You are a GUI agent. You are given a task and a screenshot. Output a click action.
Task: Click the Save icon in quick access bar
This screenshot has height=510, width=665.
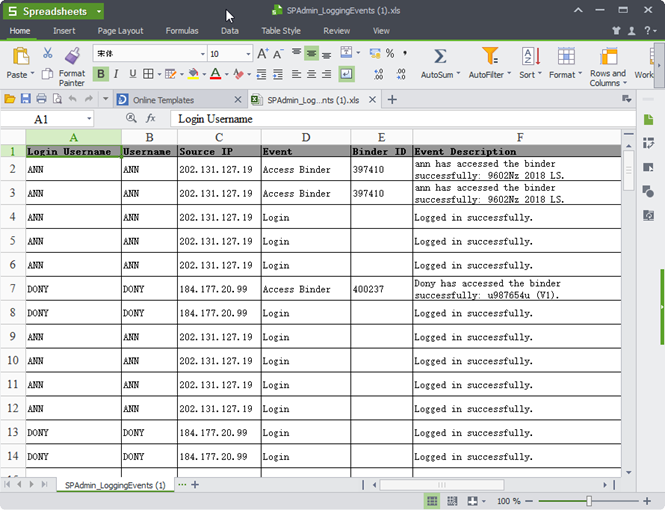coord(26,99)
